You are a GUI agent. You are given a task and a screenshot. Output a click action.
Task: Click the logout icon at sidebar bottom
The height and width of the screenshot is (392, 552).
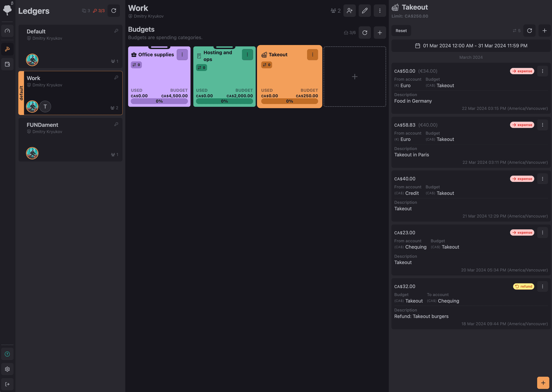pos(7,384)
